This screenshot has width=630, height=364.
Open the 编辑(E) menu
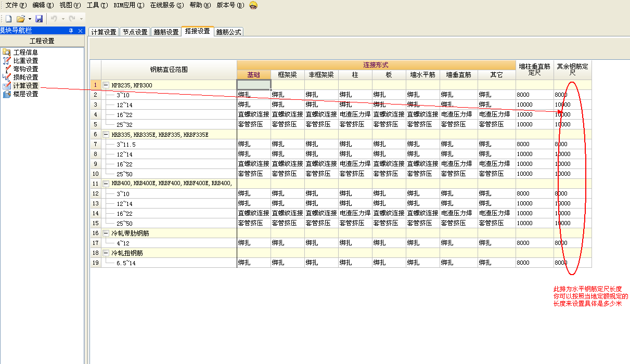click(x=43, y=5)
